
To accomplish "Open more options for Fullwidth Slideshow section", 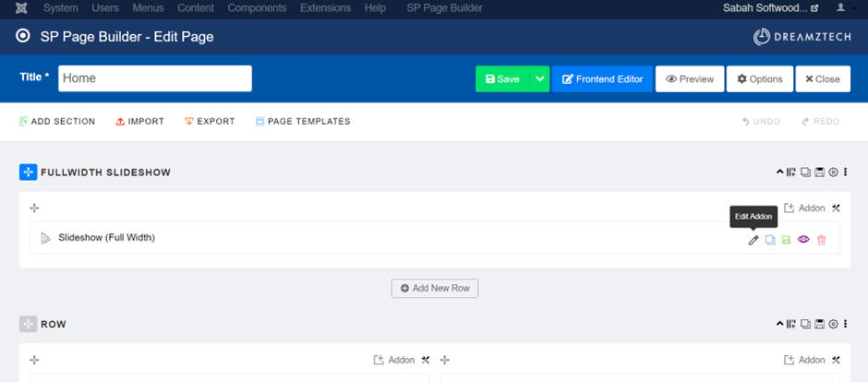I will point(845,172).
